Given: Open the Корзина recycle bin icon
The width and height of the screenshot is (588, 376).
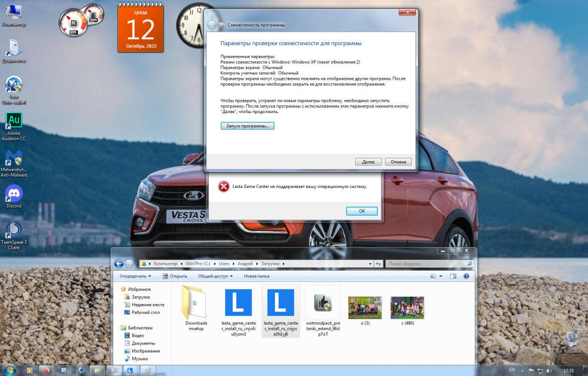Looking at the screenshot, I should click(572, 343).
